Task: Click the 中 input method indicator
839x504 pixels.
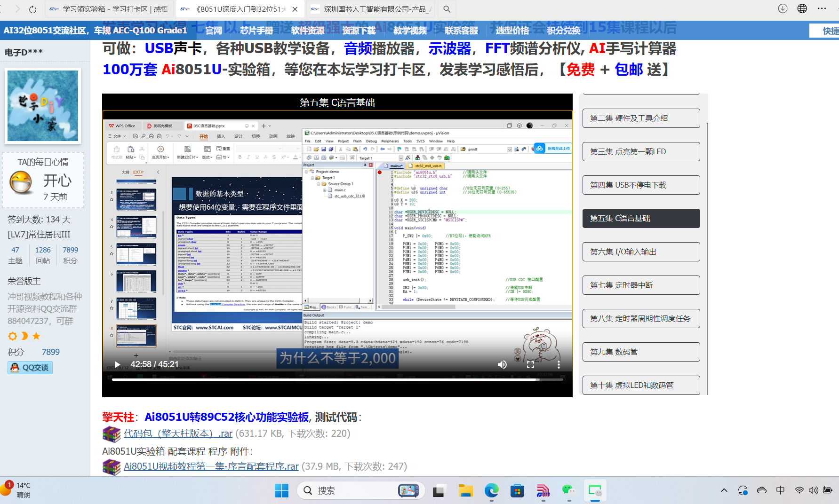Action: point(780,490)
